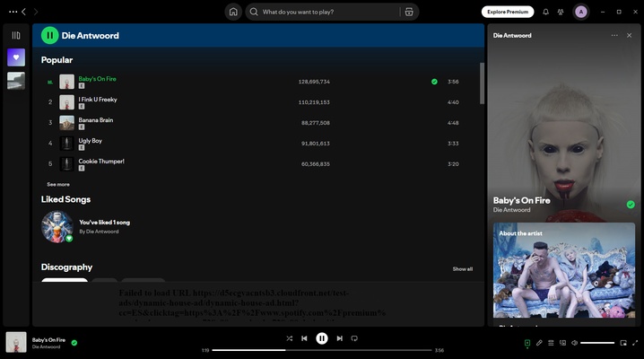
Task: Adjust the volume slider
Action: pyautogui.click(x=597, y=343)
